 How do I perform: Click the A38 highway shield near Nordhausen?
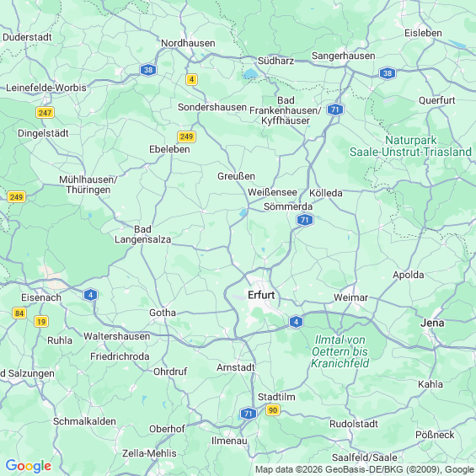coord(148,70)
